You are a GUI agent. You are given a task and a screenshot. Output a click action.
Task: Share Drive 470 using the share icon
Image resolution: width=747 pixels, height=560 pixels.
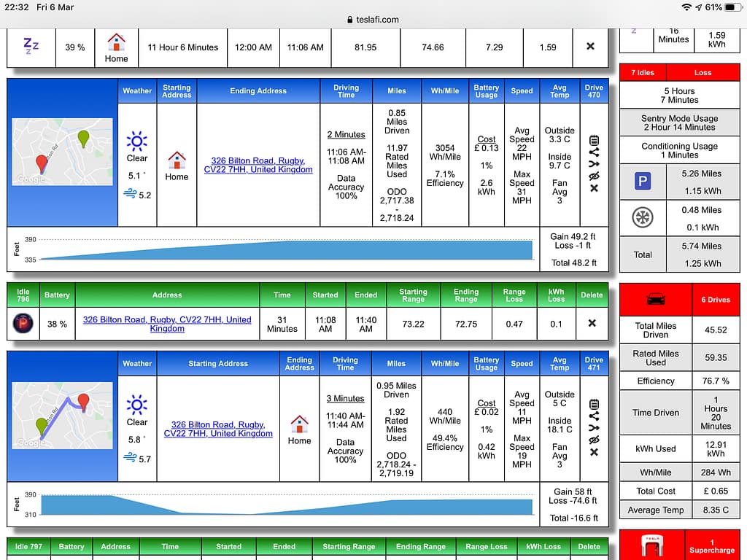[x=594, y=152]
